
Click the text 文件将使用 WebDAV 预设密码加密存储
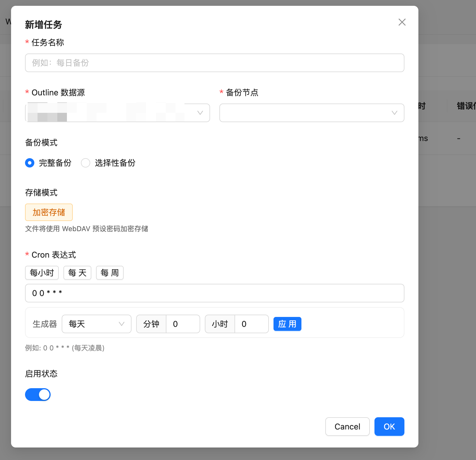(x=87, y=229)
